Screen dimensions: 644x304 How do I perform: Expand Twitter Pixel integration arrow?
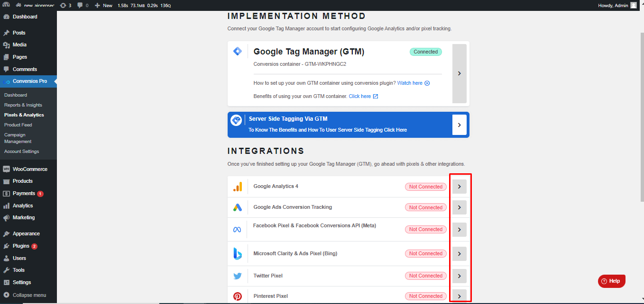pyautogui.click(x=459, y=276)
